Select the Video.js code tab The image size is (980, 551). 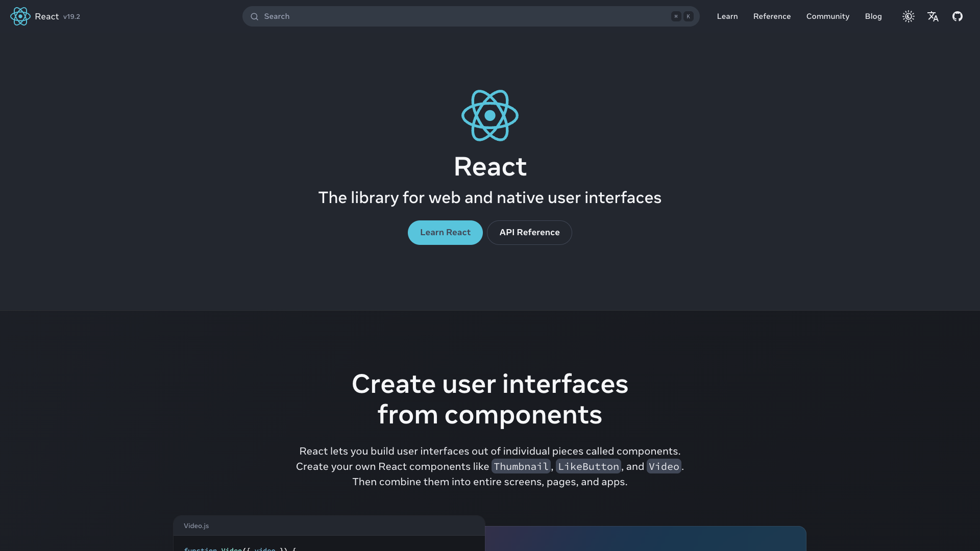[x=196, y=525]
